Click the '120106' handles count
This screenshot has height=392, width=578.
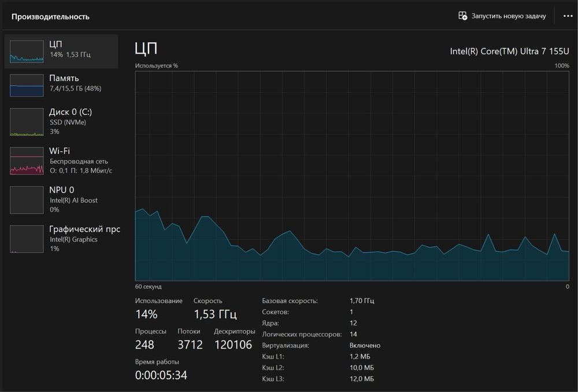pyautogui.click(x=234, y=345)
